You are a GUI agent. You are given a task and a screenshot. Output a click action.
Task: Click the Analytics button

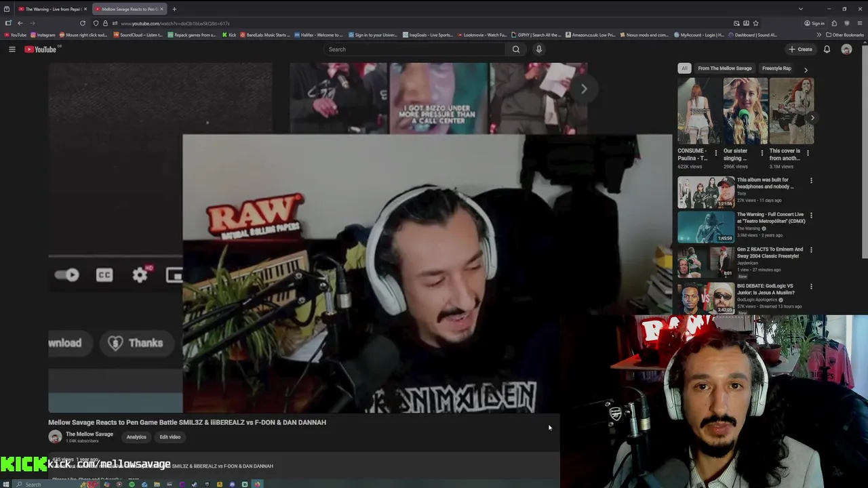click(136, 437)
